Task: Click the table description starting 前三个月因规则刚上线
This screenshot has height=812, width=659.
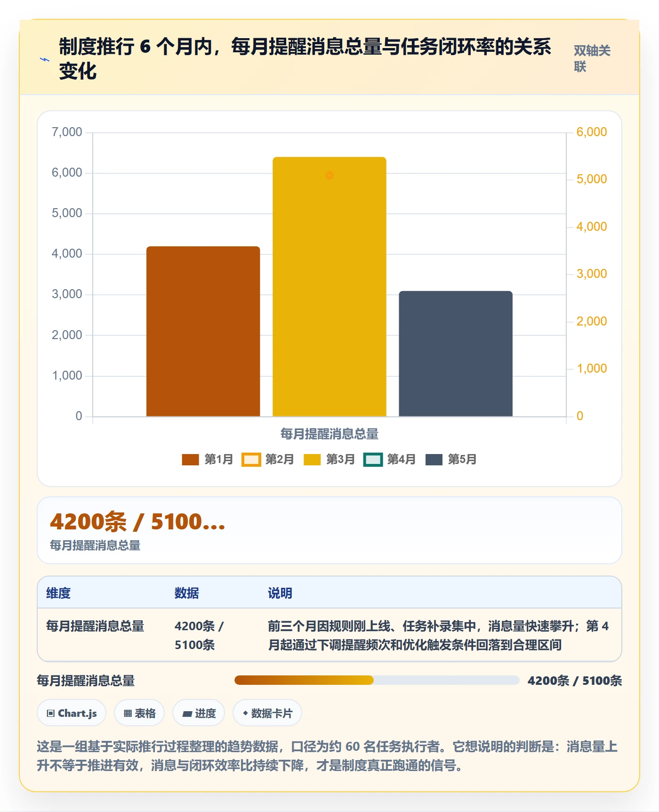Action: click(x=438, y=635)
